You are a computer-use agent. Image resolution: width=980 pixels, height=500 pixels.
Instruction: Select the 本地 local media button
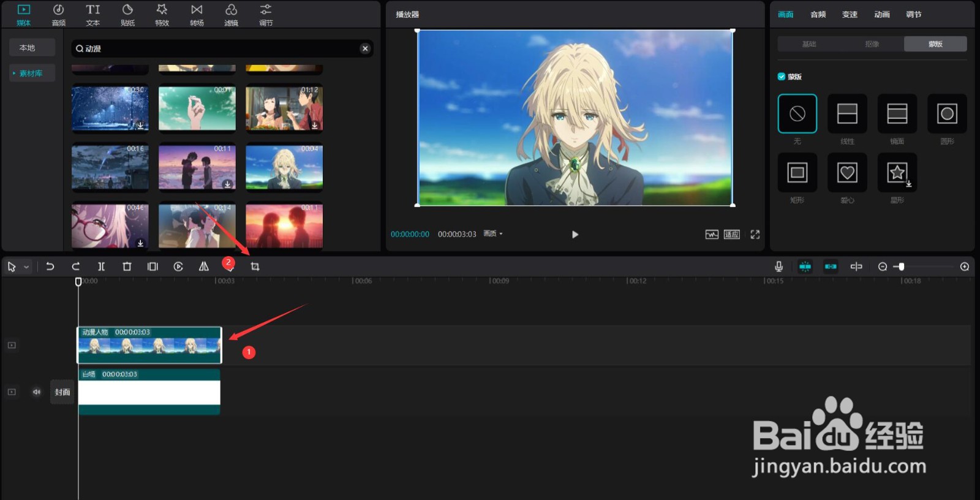32,48
